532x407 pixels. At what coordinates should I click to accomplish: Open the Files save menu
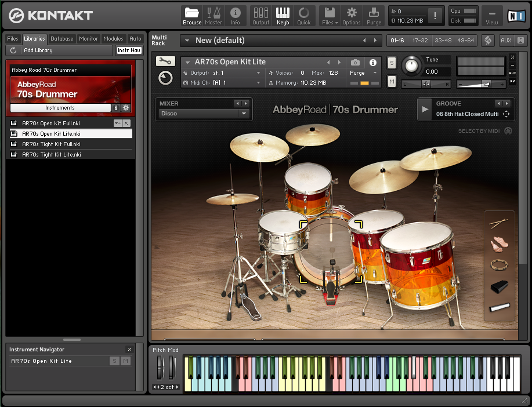tap(330, 16)
